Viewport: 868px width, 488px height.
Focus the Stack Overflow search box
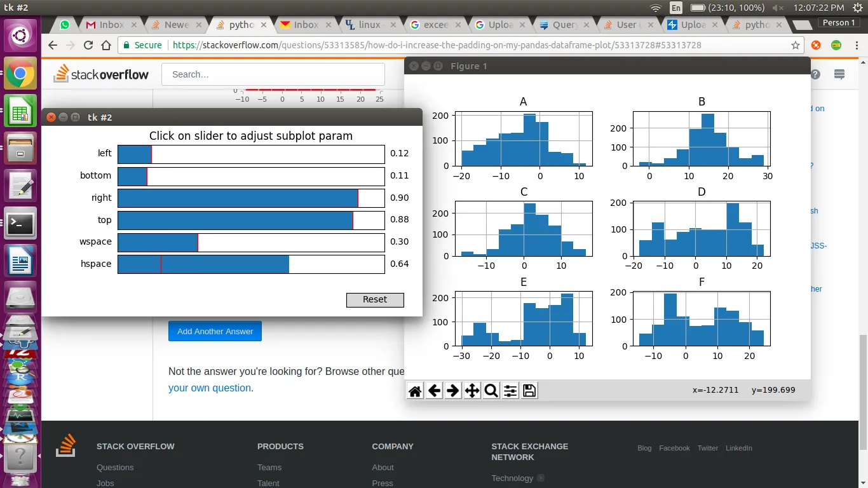(273, 74)
